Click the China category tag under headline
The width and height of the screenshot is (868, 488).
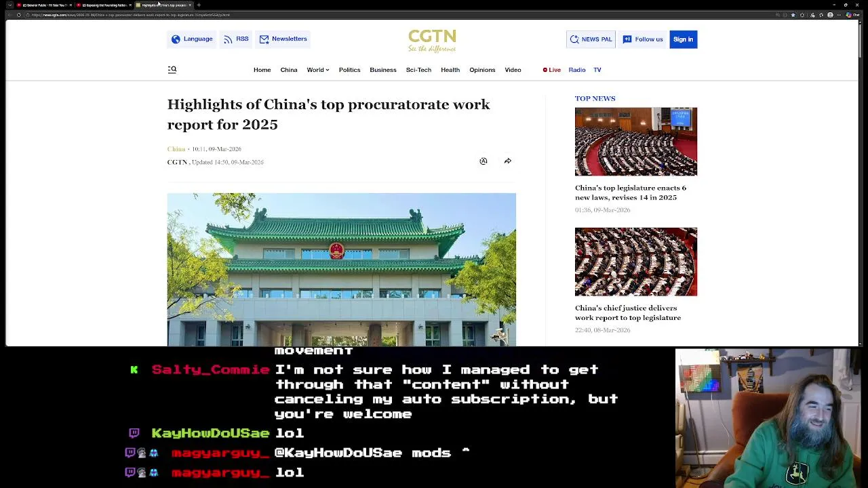pyautogui.click(x=176, y=149)
